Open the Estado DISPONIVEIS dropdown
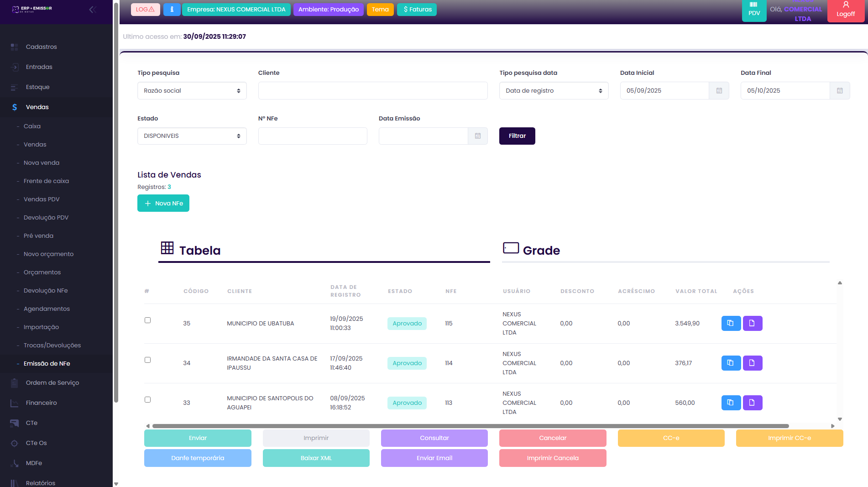The height and width of the screenshot is (487, 868). click(192, 136)
